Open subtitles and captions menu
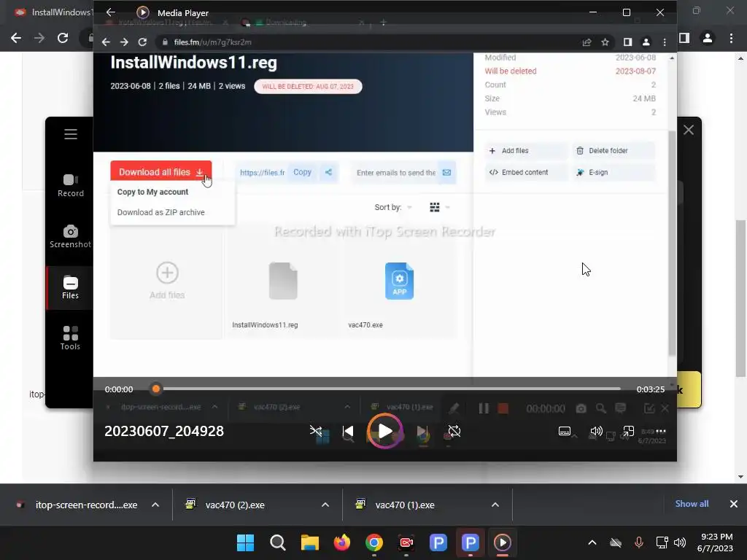Image resolution: width=747 pixels, height=560 pixels. [565, 432]
